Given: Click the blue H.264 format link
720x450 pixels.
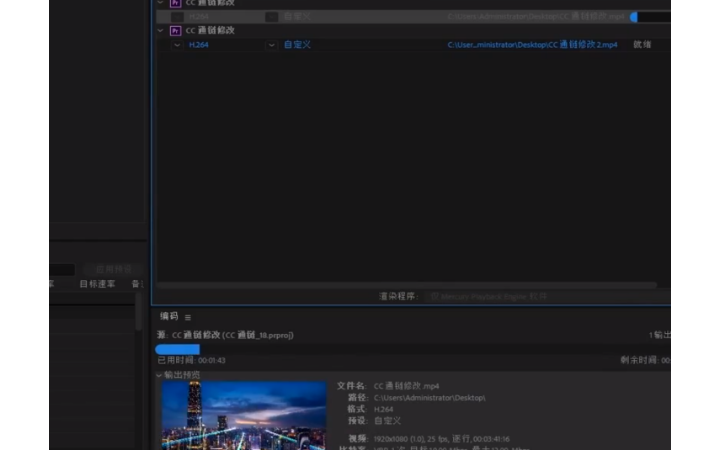Looking at the screenshot, I should click(198, 45).
